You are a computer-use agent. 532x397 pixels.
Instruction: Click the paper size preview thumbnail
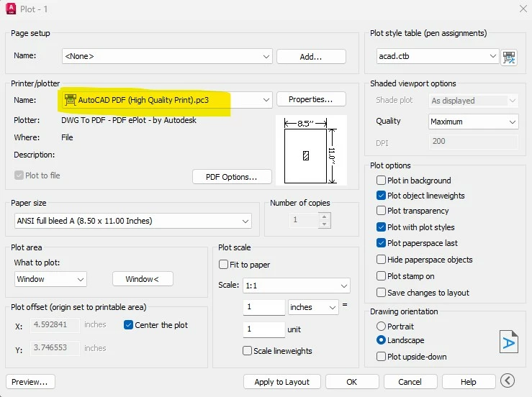(311, 150)
